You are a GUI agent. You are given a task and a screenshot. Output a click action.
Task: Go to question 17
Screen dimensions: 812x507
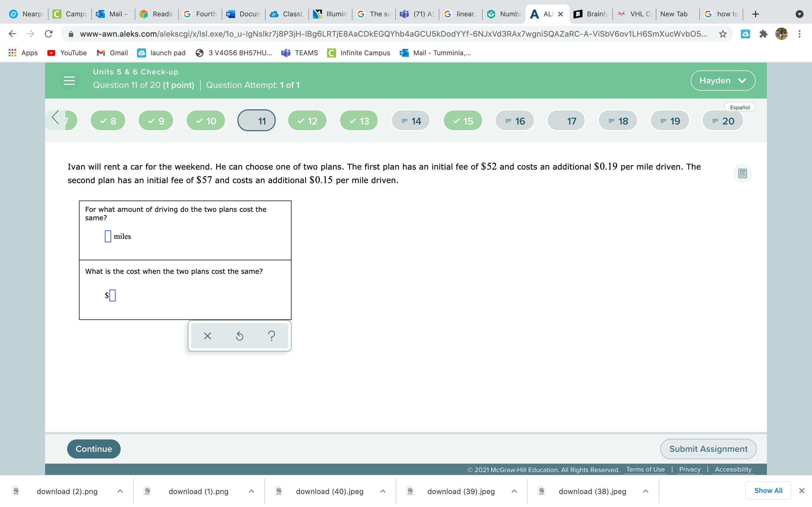(x=566, y=121)
